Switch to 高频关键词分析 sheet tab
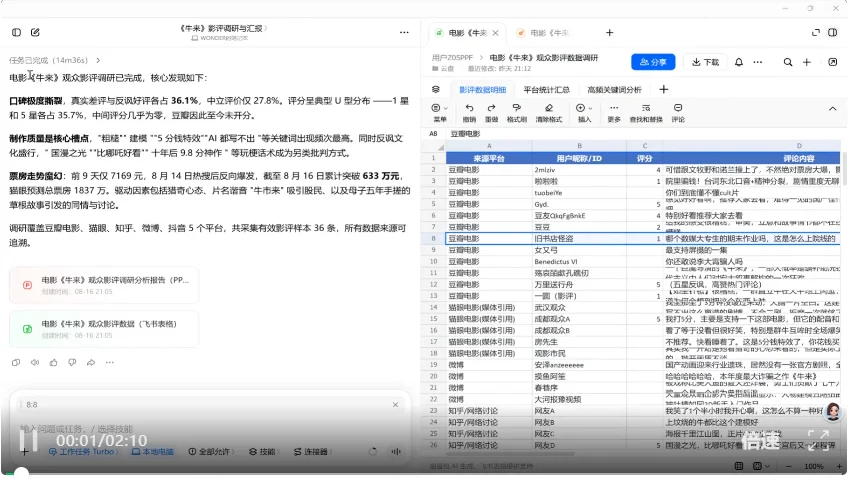This screenshot has width=848, height=479. tap(614, 90)
